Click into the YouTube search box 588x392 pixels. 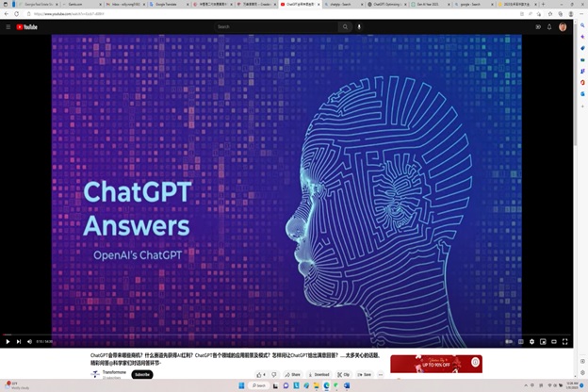pyautogui.click(x=276, y=27)
